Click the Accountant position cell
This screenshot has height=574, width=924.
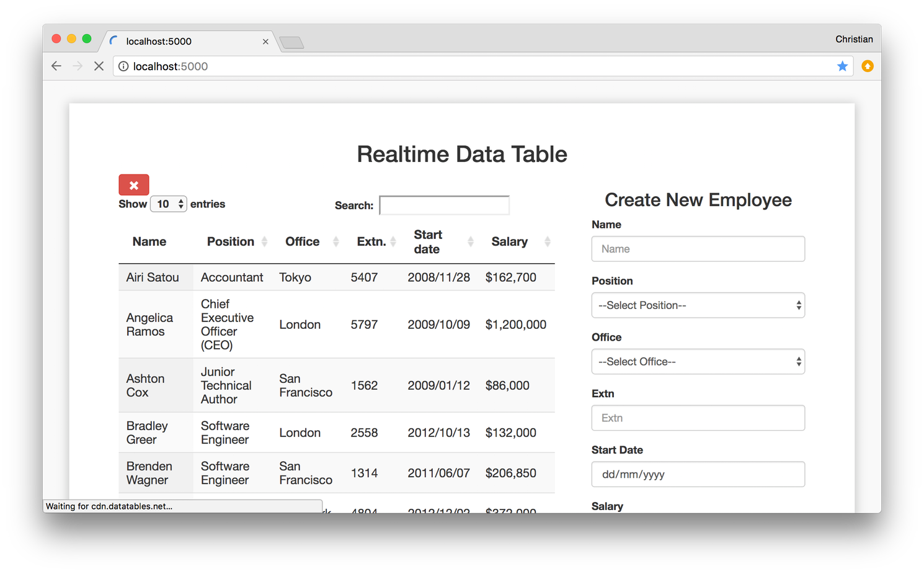[x=232, y=277]
